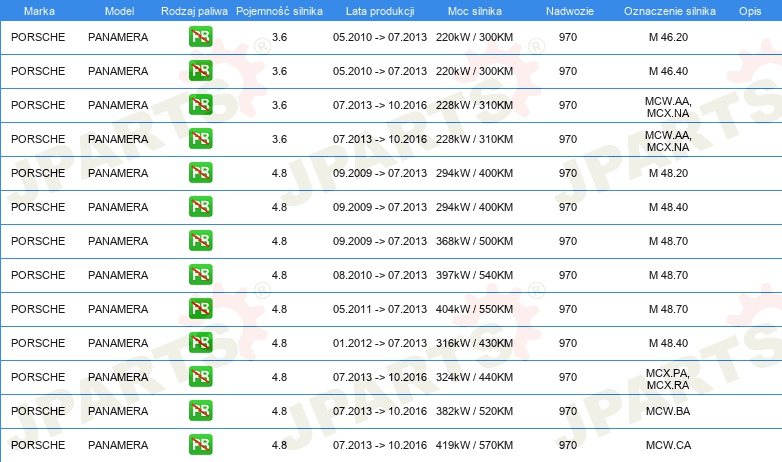Click the 404kW / 550KM power value
782x462 pixels.
[x=474, y=309]
